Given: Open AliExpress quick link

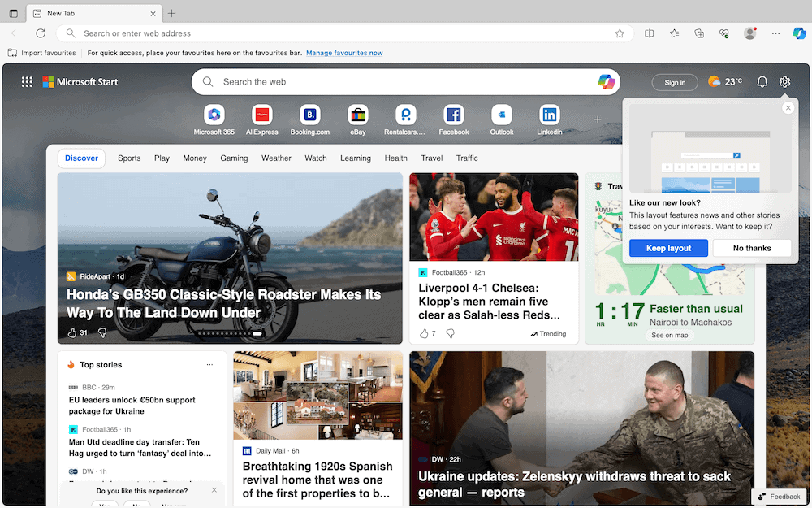Looking at the screenshot, I should pos(262,119).
